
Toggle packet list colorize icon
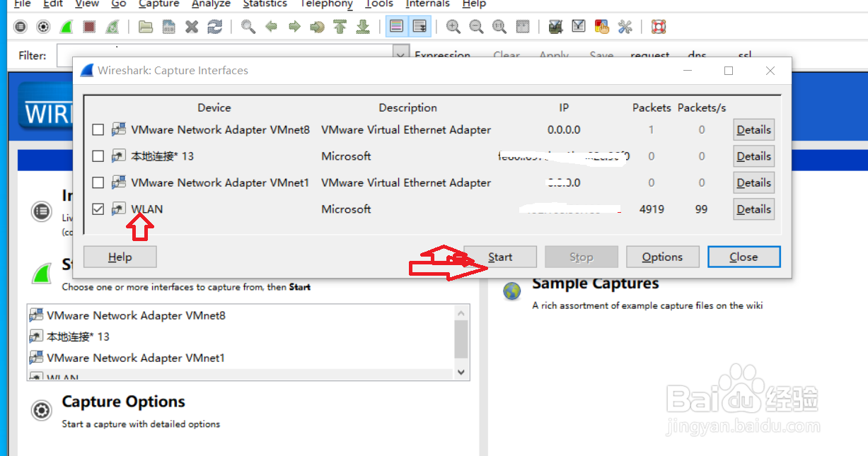point(397,27)
